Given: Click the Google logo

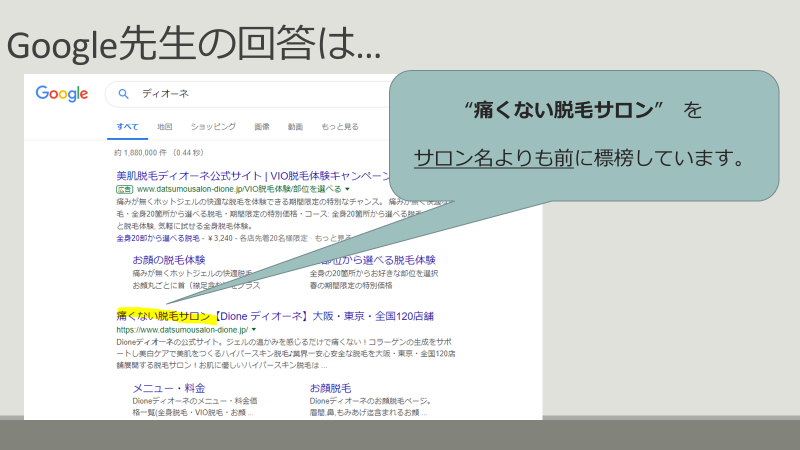Looking at the screenshot, I should tap(62, 94).
